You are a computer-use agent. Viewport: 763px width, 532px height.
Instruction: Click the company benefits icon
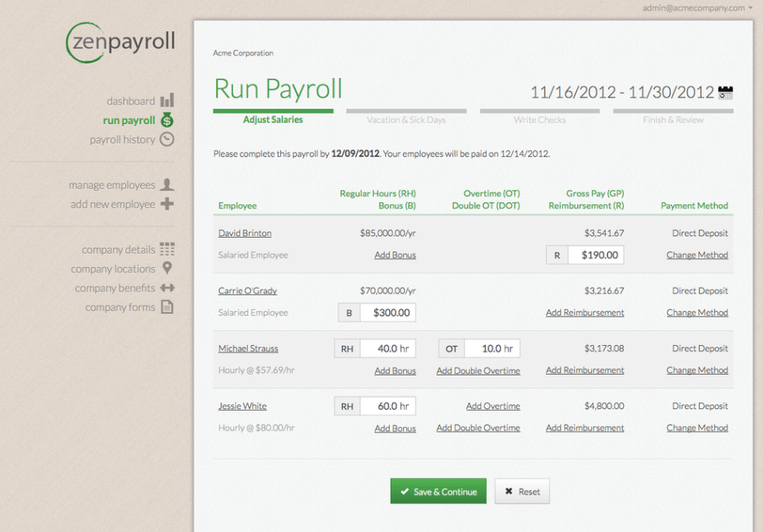[167, 288]
